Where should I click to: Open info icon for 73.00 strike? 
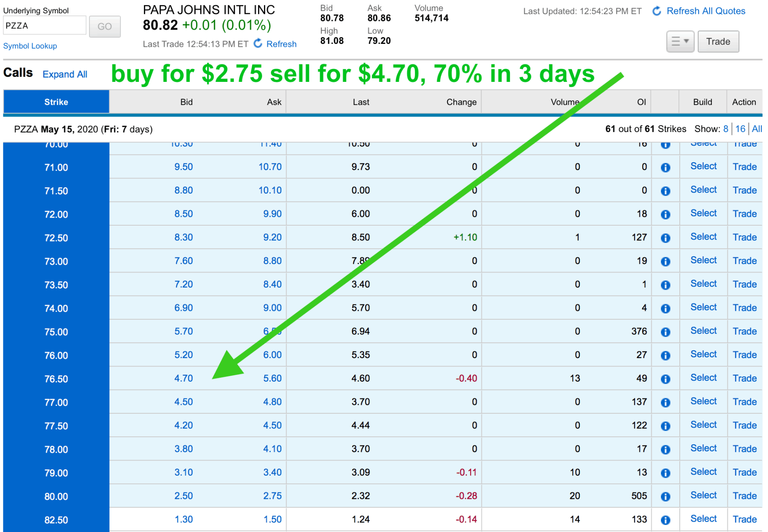pyautogui.click(x=666, y=262)
